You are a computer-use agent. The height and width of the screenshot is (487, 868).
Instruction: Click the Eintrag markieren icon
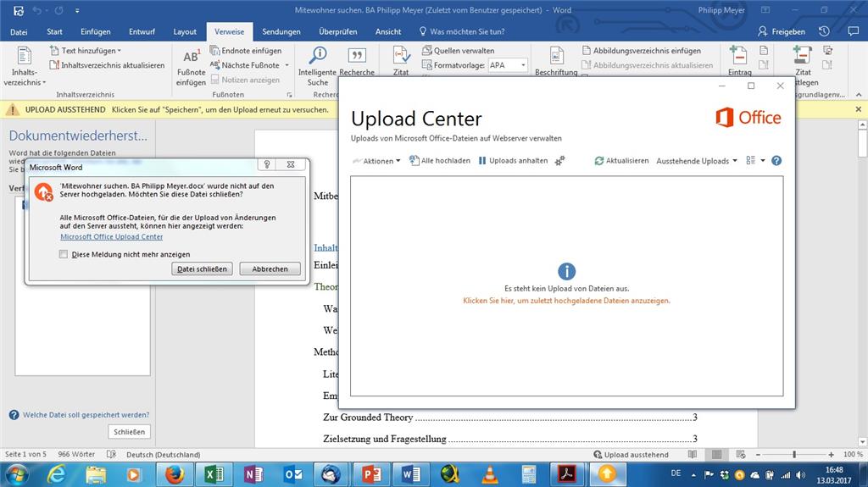click(739, 56)
